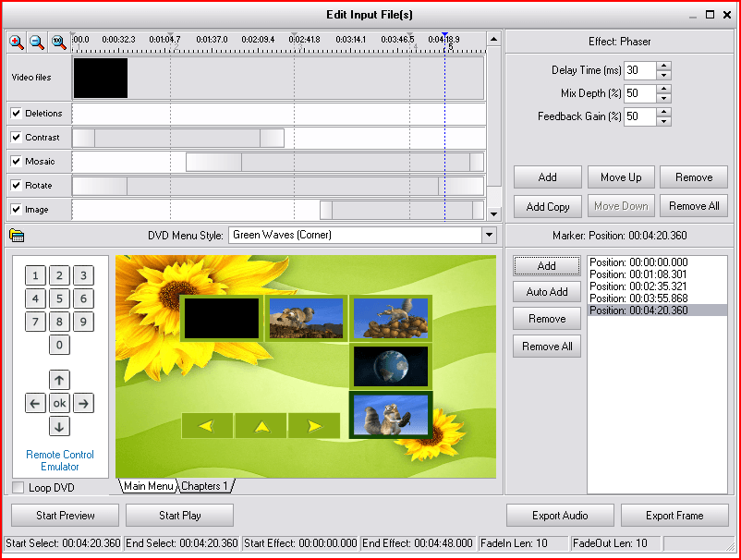Switch to the Chapters 1 tab
The height and width of the screenshot is (560, 741).
[x=204, y=486]
